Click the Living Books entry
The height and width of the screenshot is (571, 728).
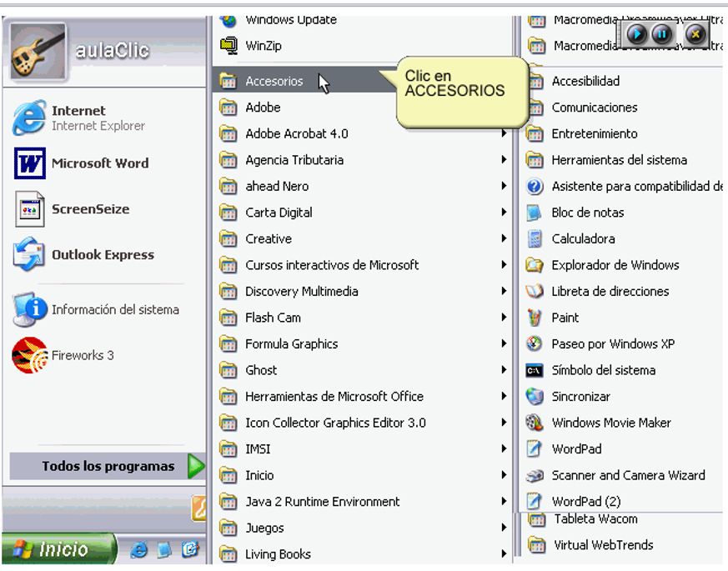(x=363, y=554)
